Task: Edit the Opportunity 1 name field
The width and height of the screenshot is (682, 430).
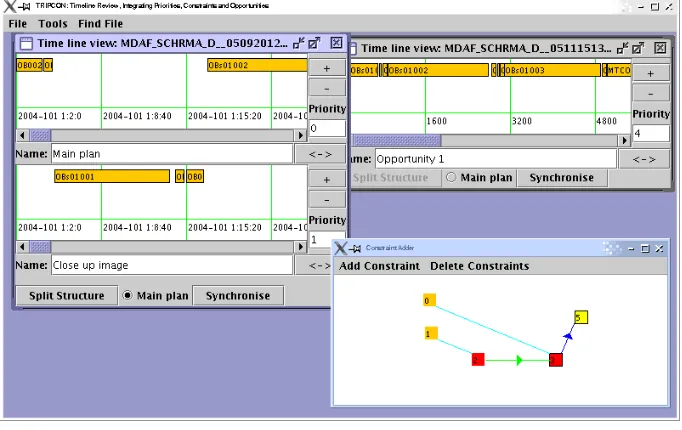Action: click(496, 159)
